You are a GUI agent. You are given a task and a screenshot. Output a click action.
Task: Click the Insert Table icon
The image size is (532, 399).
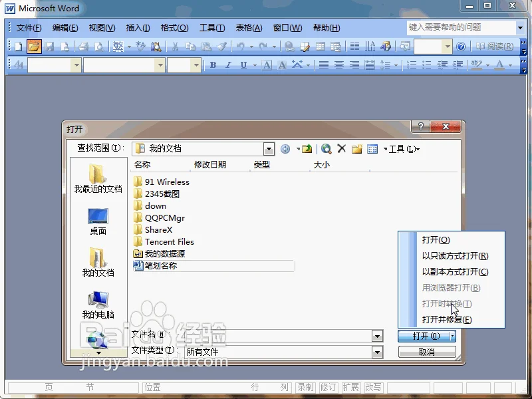[321, 46]
